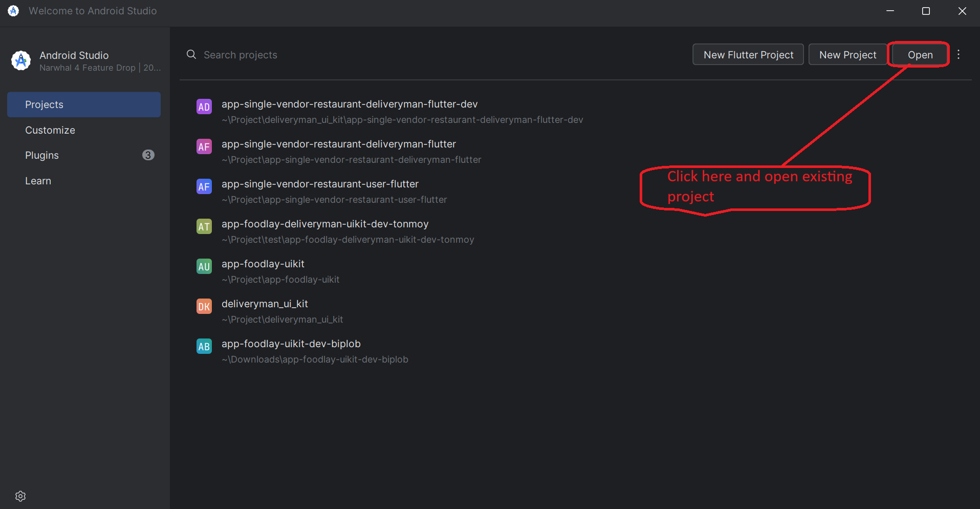Click the Projects sidebar entry
This screenshot has height=509, width=980.
pos(44,104)
